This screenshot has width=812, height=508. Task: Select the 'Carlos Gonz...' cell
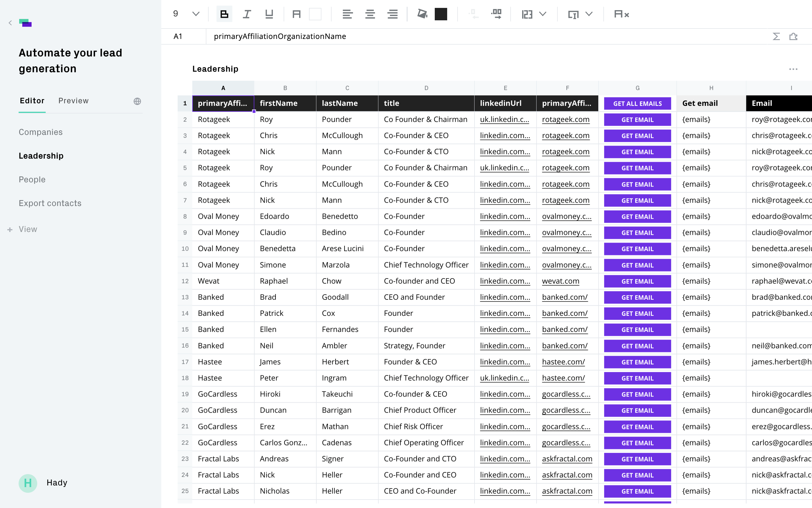pos(285,443)
